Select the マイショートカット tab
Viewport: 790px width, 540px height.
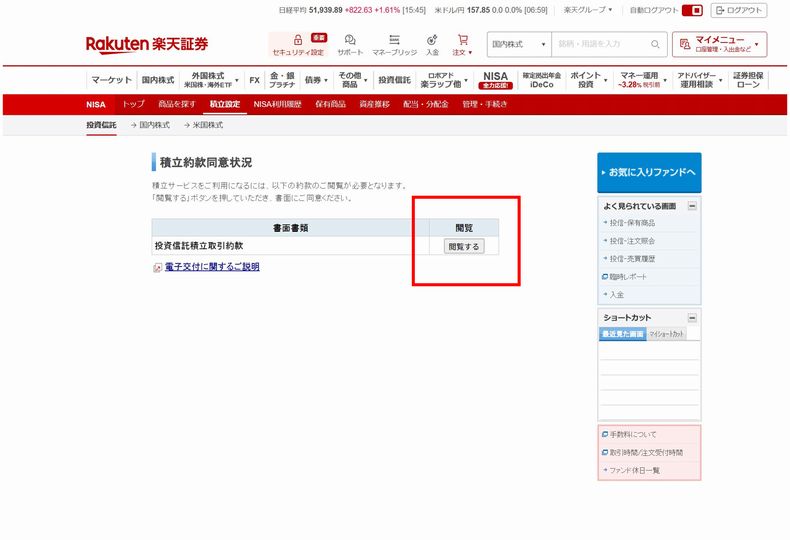(666, 334)
